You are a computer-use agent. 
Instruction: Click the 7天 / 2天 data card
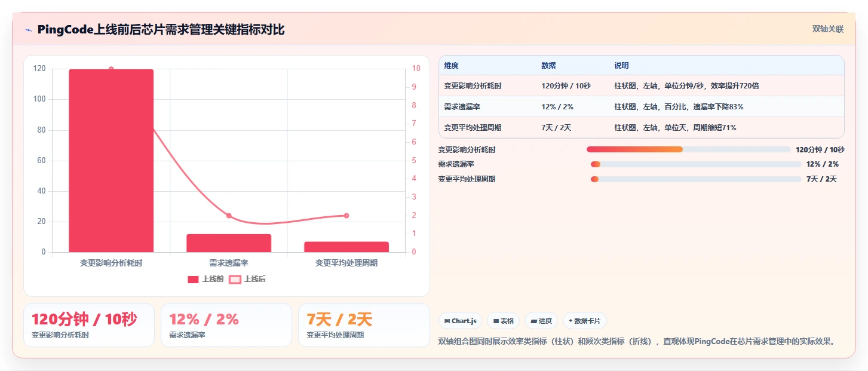click(364, 325)
